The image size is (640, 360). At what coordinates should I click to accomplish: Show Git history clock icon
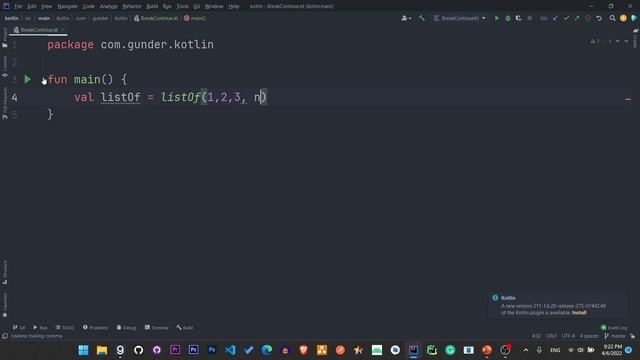588,18
